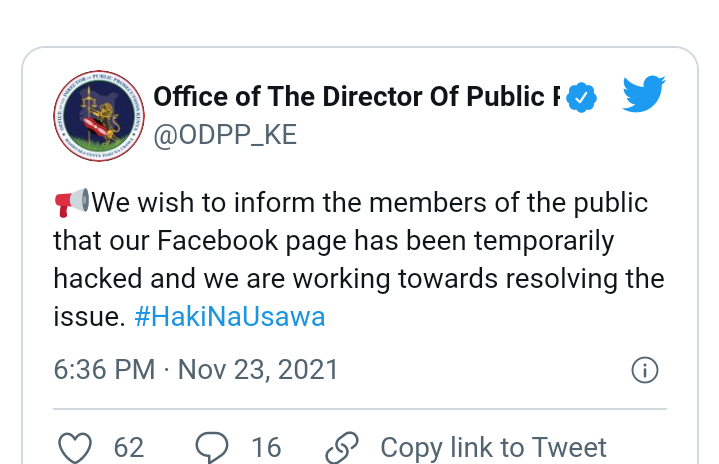Image resolution: width=719 pixels, height=464 pixels.
Task: Click the word Facebook in the tweet
Action: [217, 241]
